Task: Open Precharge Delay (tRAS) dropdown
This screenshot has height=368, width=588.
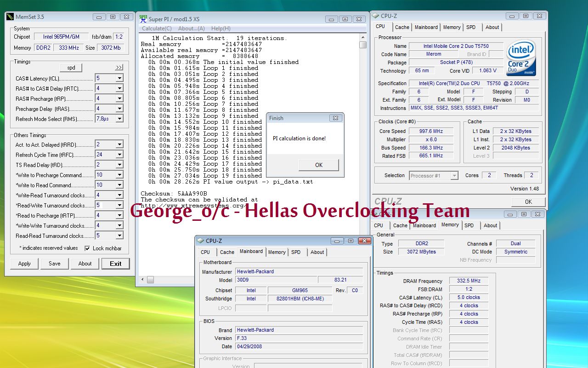Action: click(119, 109)
